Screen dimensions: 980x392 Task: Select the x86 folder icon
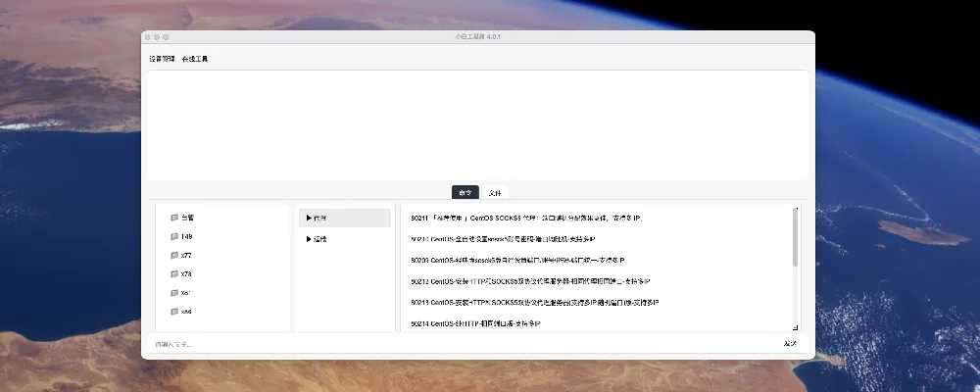174,312
